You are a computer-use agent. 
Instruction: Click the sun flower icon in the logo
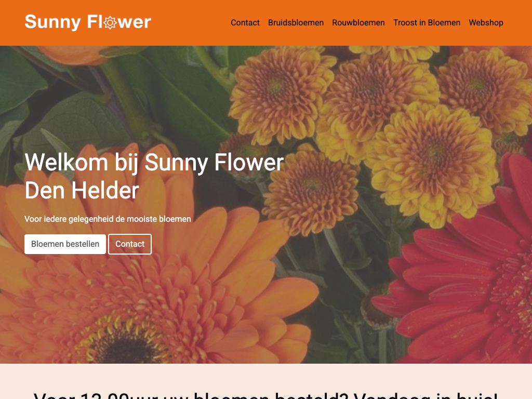coord(110,23)
